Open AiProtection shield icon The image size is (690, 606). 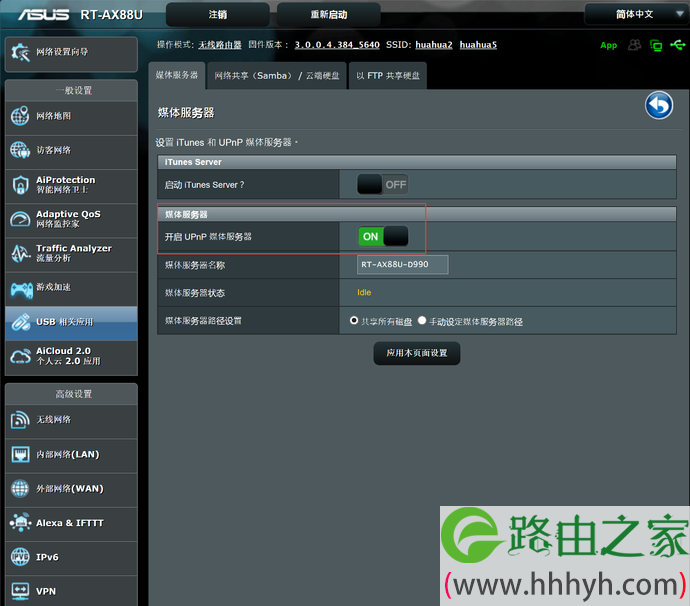pyautogui.click(x=20, y=185)
